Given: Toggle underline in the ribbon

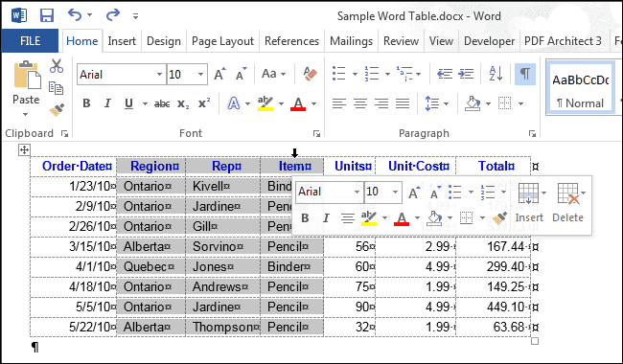Looking at the screenshot, I should pos(128,103).
